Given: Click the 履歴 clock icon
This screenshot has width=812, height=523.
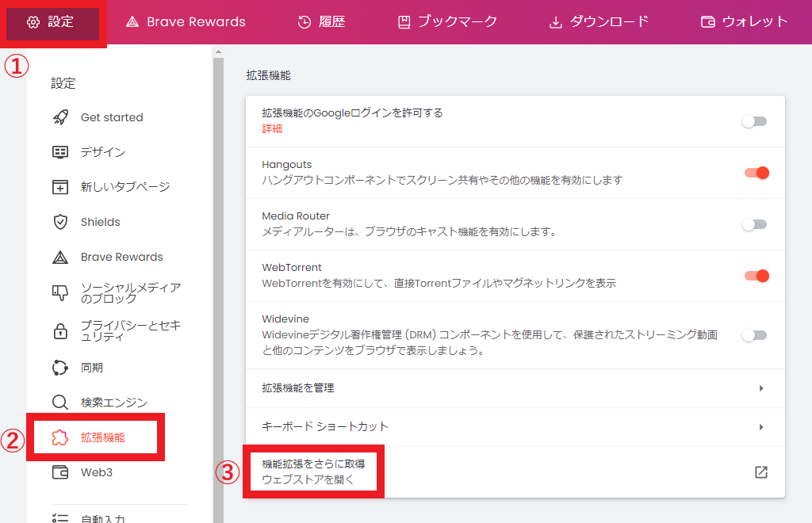Looking at the screenshot, I should (304, 21).
